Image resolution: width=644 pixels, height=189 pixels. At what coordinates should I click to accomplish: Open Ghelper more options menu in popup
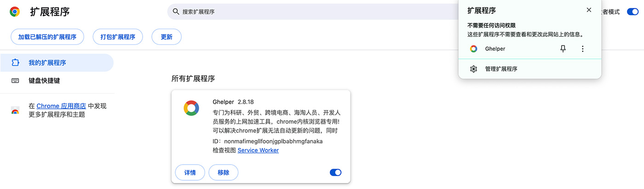pyautogui.click(x=583, y=49)
